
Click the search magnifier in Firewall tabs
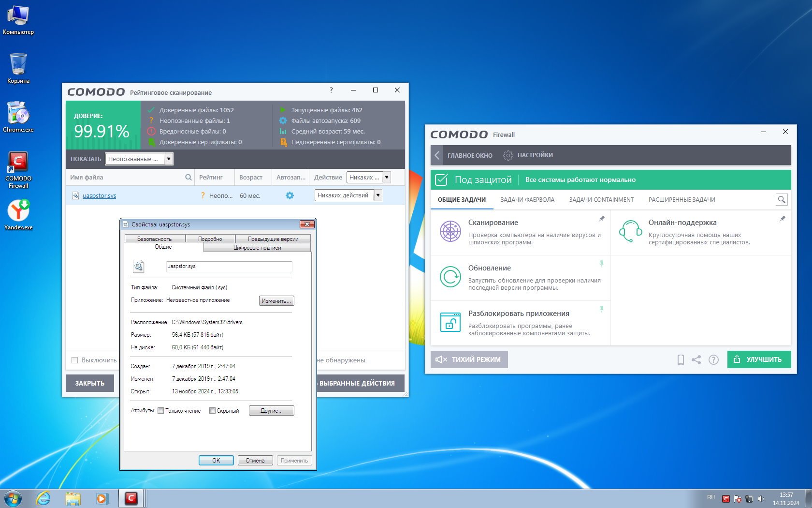point(781,199)
